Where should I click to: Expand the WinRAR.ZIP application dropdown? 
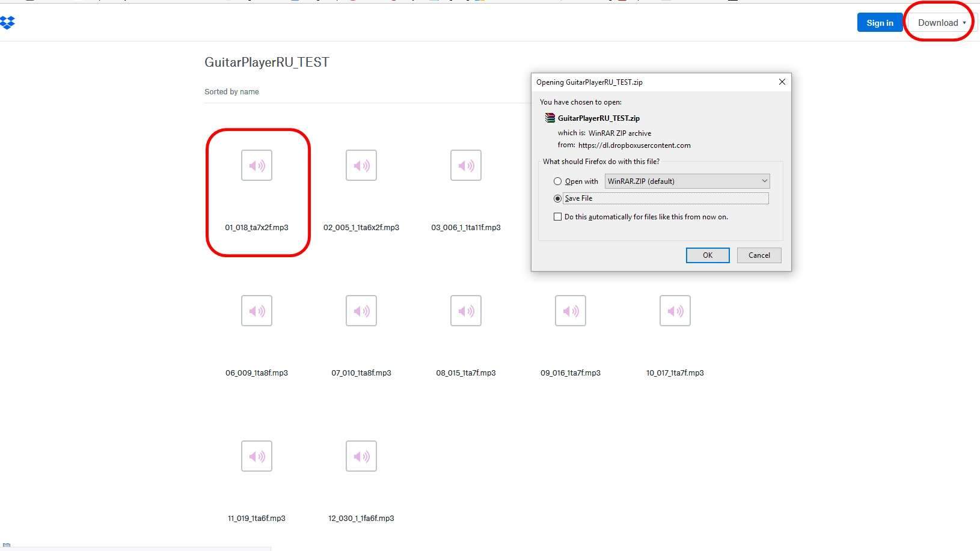pos(687,181)
